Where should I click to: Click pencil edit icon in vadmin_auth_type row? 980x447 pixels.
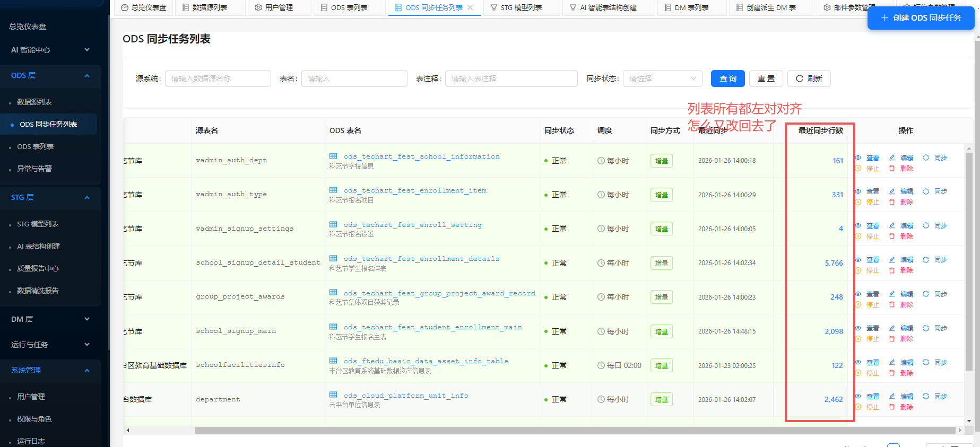[892, 191]
